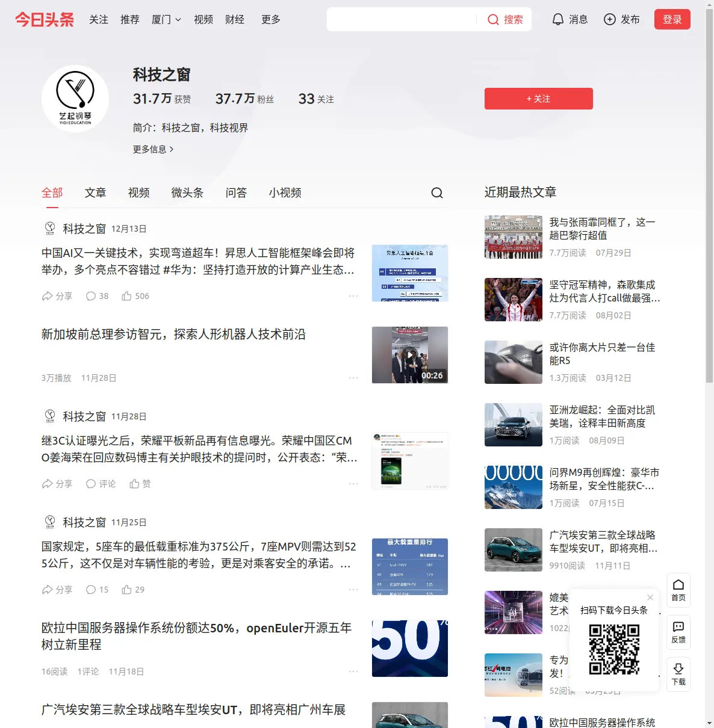Click the search magnifier icon in header

(493, 20)
